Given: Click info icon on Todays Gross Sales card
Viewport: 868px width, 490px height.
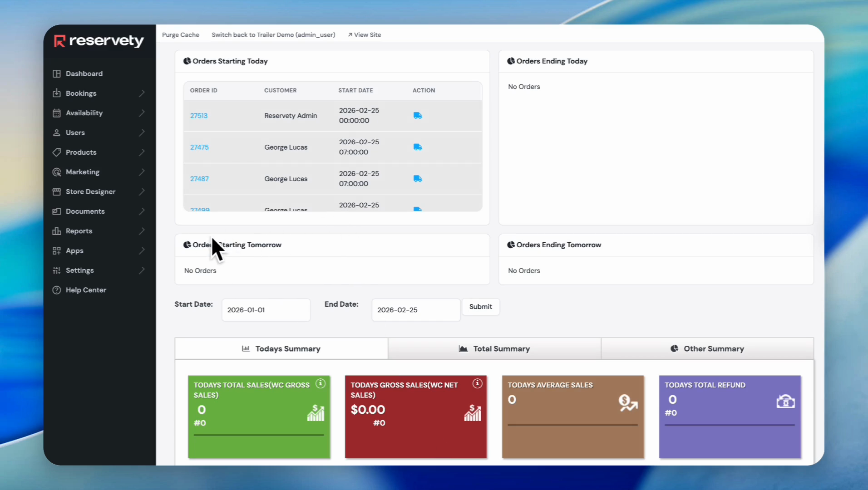Looking at the screenshot, I should click(x=477, y=383).
